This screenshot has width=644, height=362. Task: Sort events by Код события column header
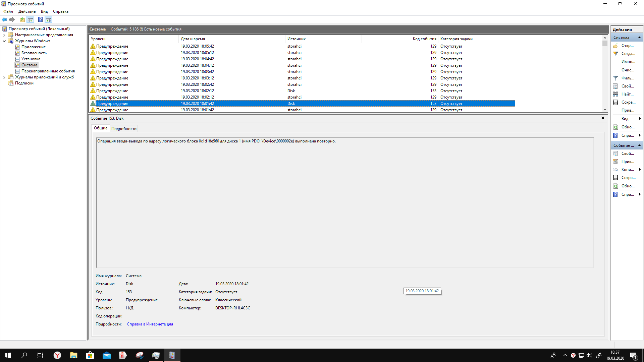click(x=400, y=39)
